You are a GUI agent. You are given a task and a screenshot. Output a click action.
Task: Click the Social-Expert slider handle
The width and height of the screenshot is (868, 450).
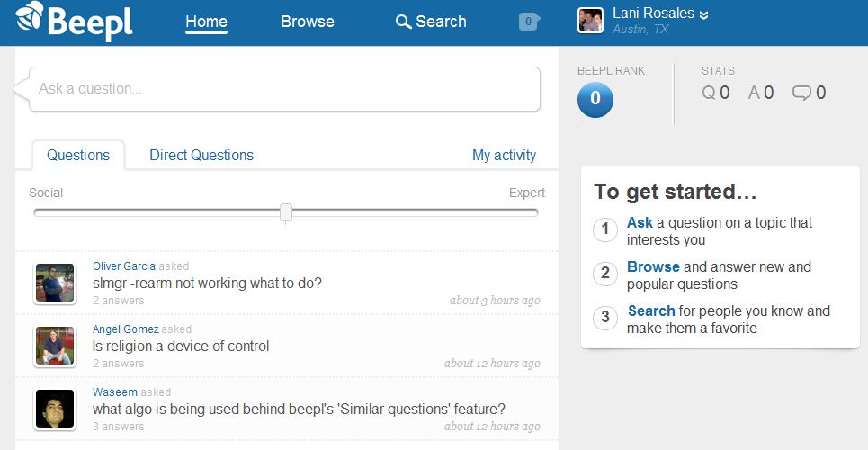click(286, 212)
